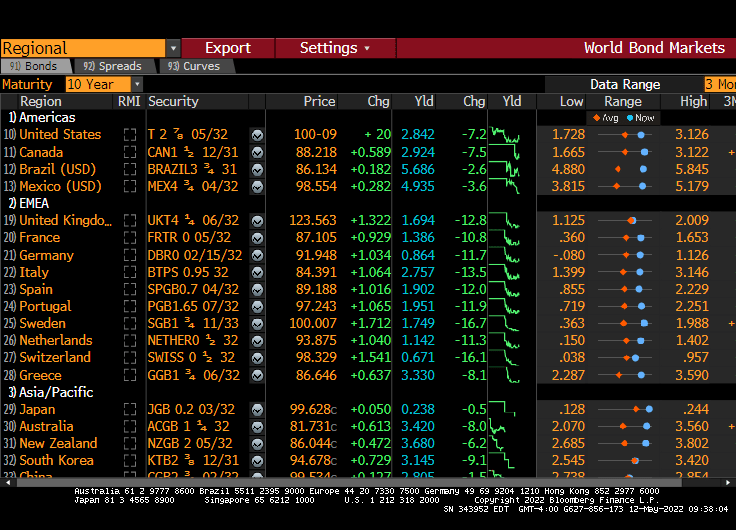
Task: Open the Regional dropdown arrow
Action: coord(173,48)
